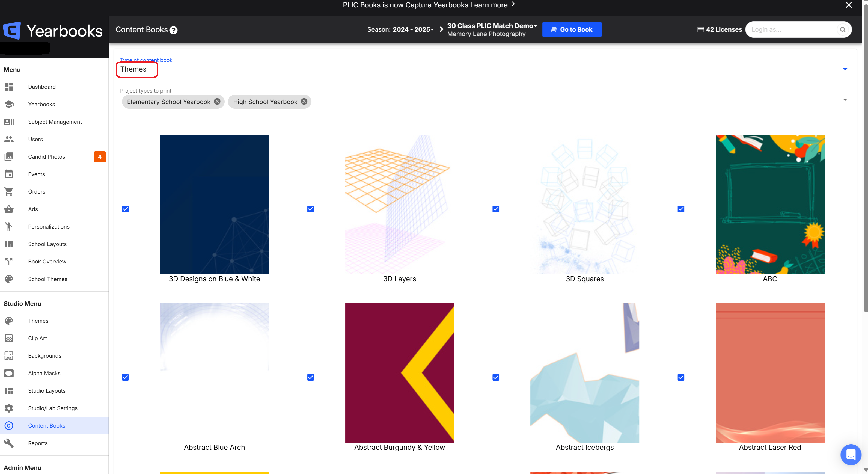Click the Backgrounds frame icon
Image resolution: width=868 pixels, height=474 pixels.
(x=9, y=356)
